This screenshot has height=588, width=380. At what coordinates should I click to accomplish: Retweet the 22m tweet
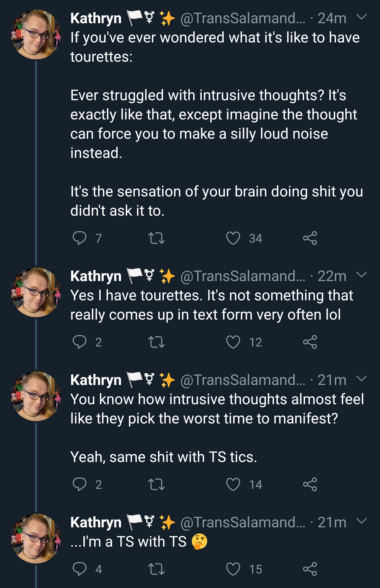pos(156,342)
